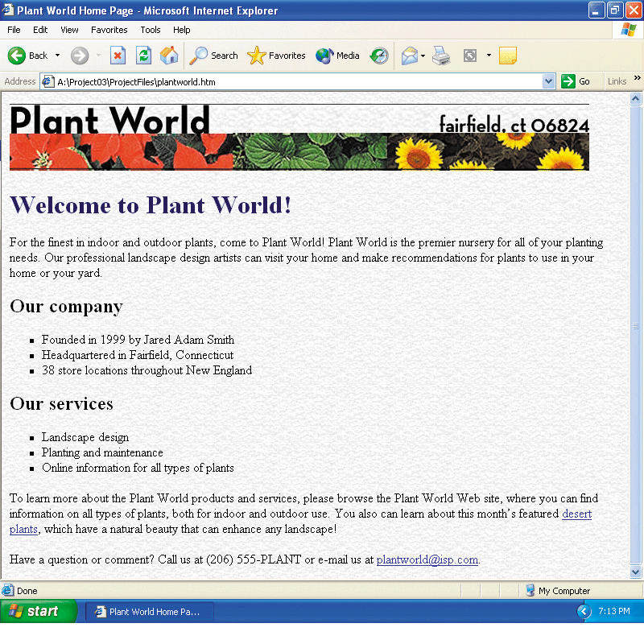Go to the Home page icon
This screenshot has width=644, height=644.
169,56
